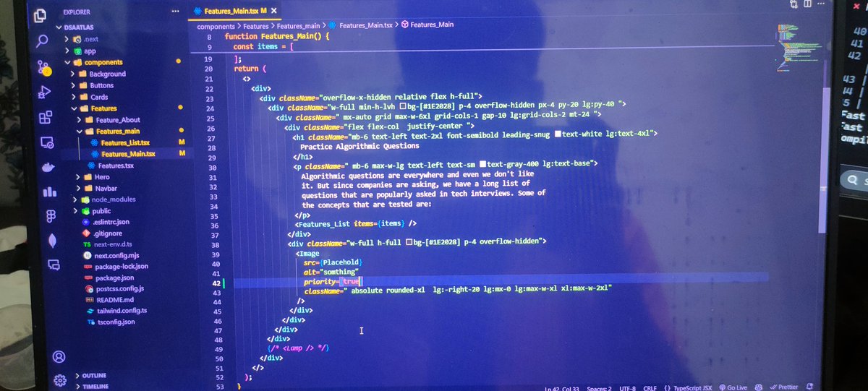Open postcss.config.js file
The image size is (868, 391).
tap(119, 288)
